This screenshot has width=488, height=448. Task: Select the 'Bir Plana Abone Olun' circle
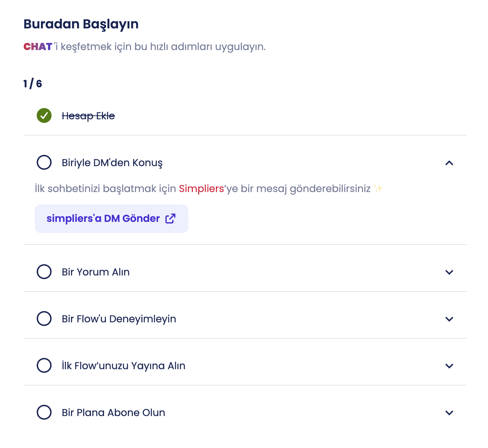(44, 412)
